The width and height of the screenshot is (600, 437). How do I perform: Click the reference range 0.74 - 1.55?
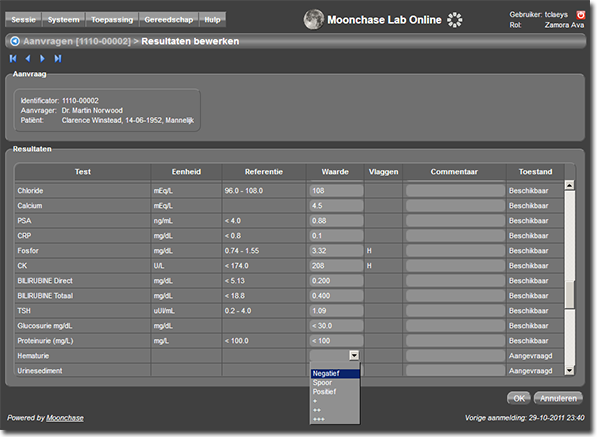click(242, 251)
